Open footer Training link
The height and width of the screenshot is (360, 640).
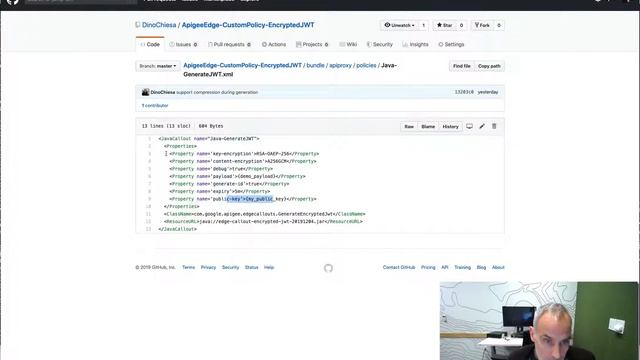[x=462, y=267]
